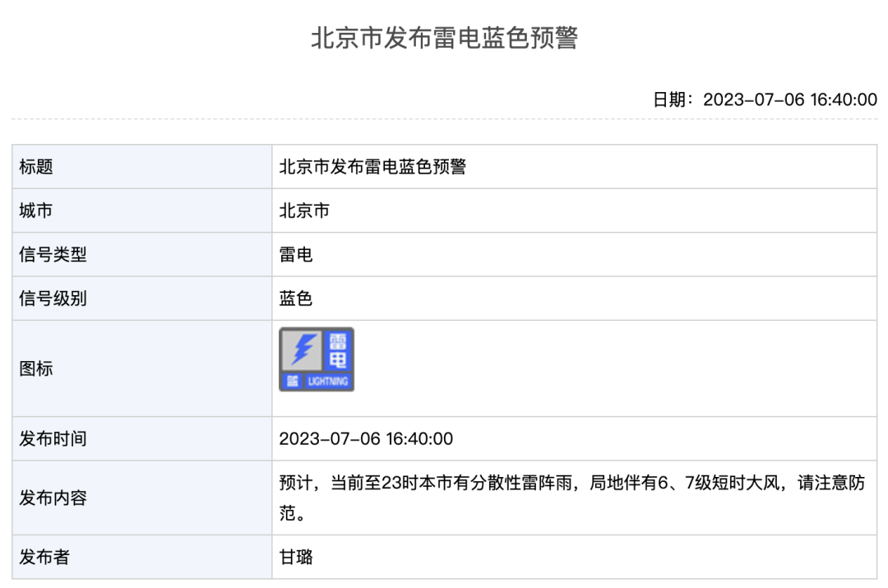This screenshot has width=888, height=588.
Task: Select the 北京市 city value cell
Action: [x=304, y=211]
